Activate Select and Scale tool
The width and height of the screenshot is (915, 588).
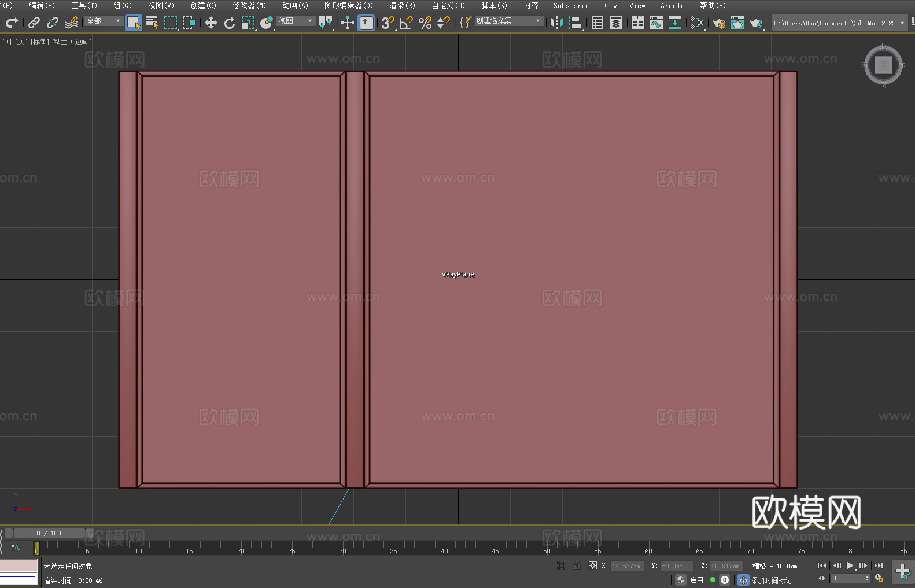[248, 23]
